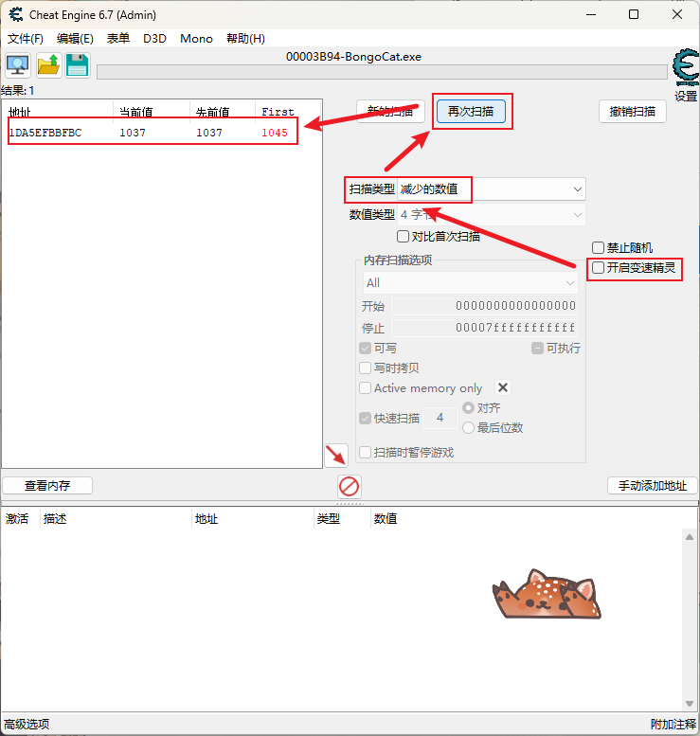Image resolution: width=700 pixels, height=736 pixels.
Task: Click the open process monitor icon
Action: [18, 65]
